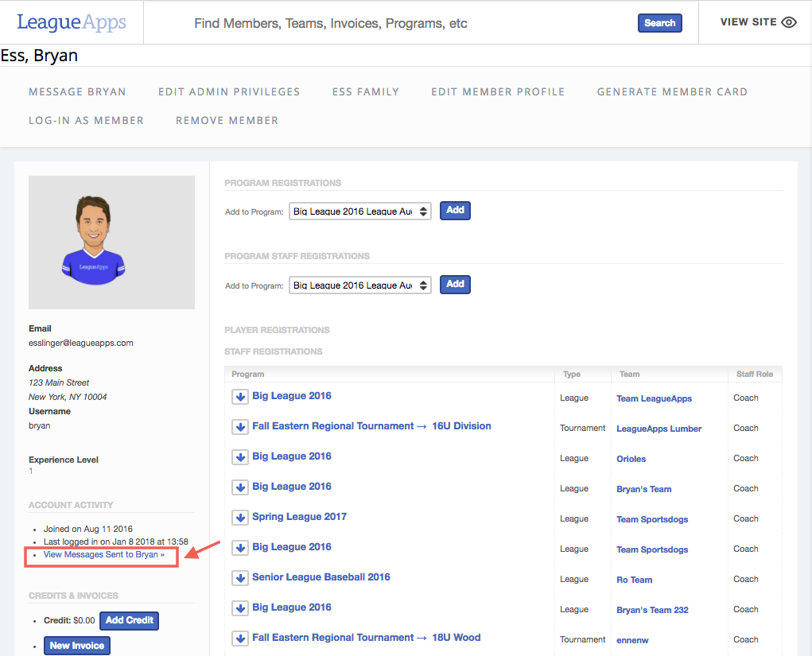
Task: Click Add under Program Registrations
Action: [455, 210]
